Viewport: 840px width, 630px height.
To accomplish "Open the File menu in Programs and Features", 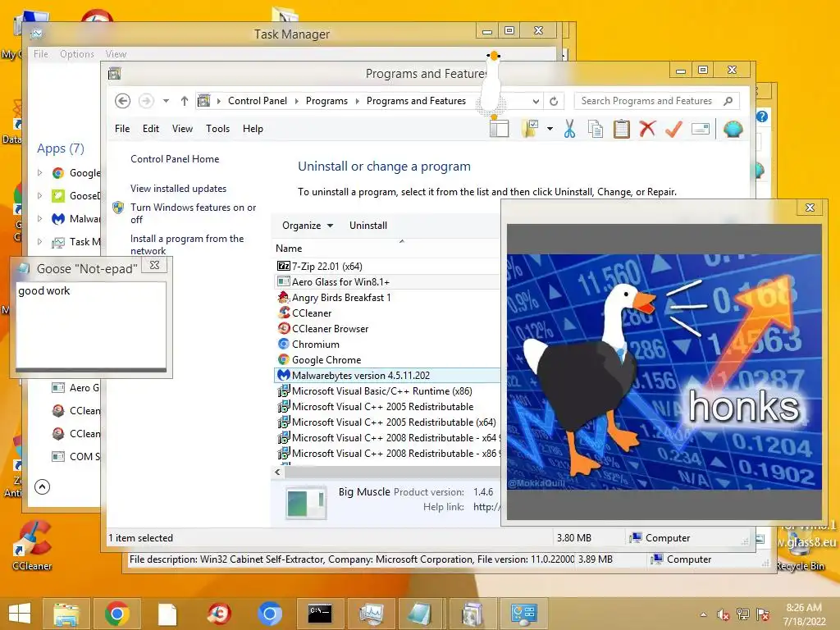I will (122, 129).
